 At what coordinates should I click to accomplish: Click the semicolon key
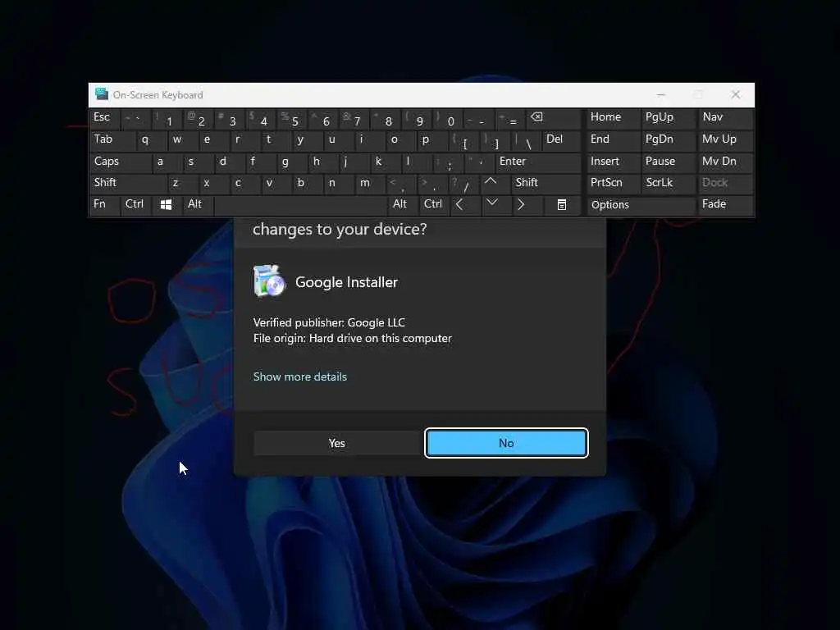[447, 162]
